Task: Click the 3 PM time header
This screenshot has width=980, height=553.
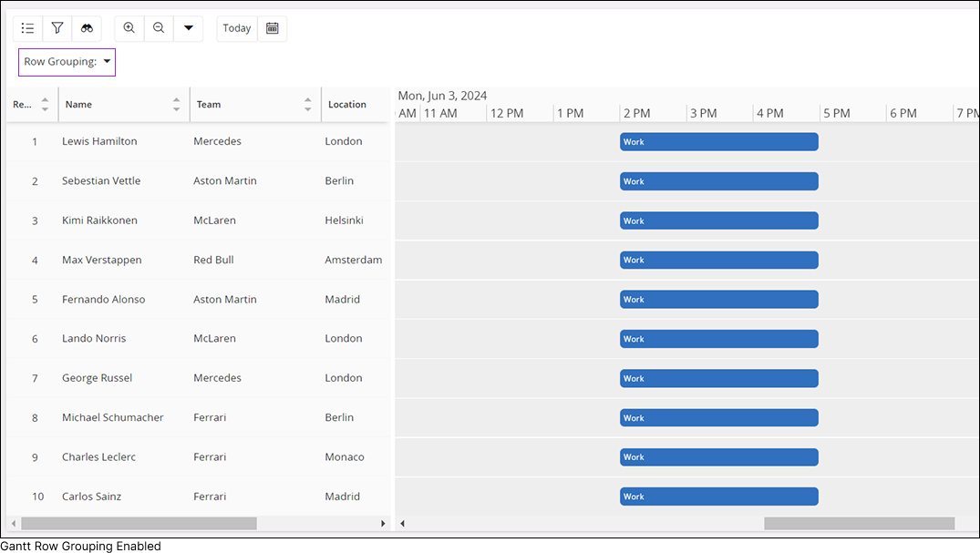Action: tap(703, 113)
